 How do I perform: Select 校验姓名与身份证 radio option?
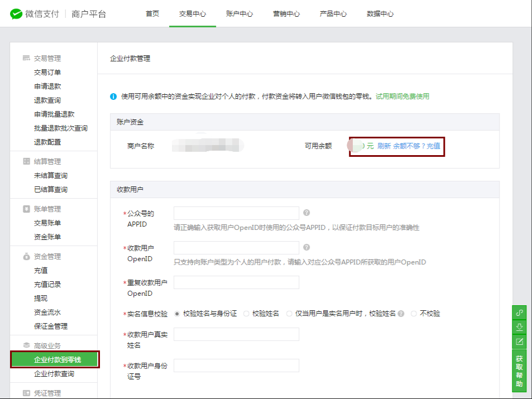[x=177, y=314]
